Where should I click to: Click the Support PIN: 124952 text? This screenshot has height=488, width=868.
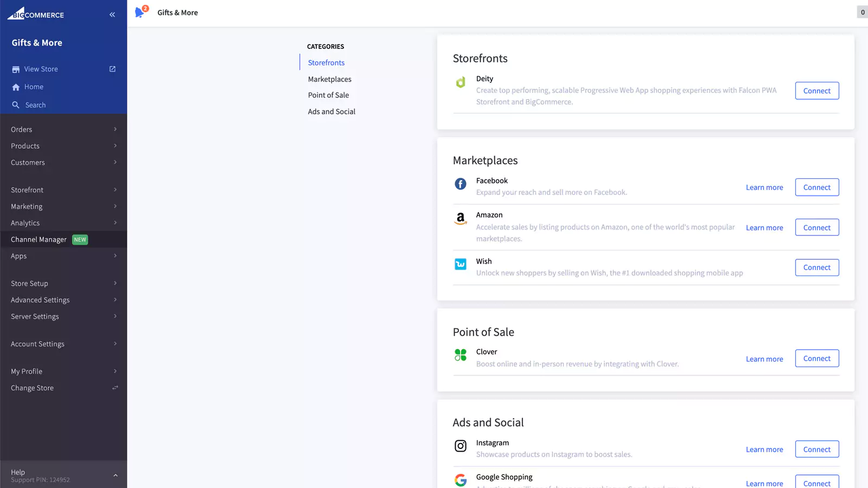40,480
